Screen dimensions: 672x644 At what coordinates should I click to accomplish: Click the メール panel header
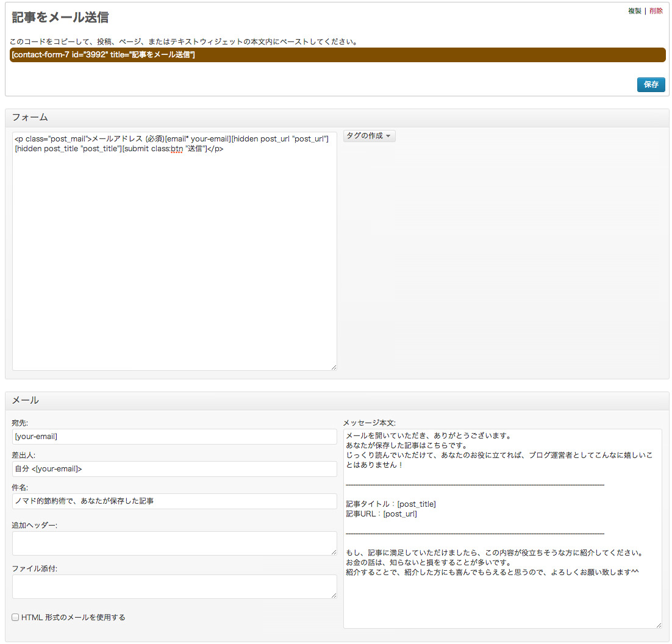(337, 401)
